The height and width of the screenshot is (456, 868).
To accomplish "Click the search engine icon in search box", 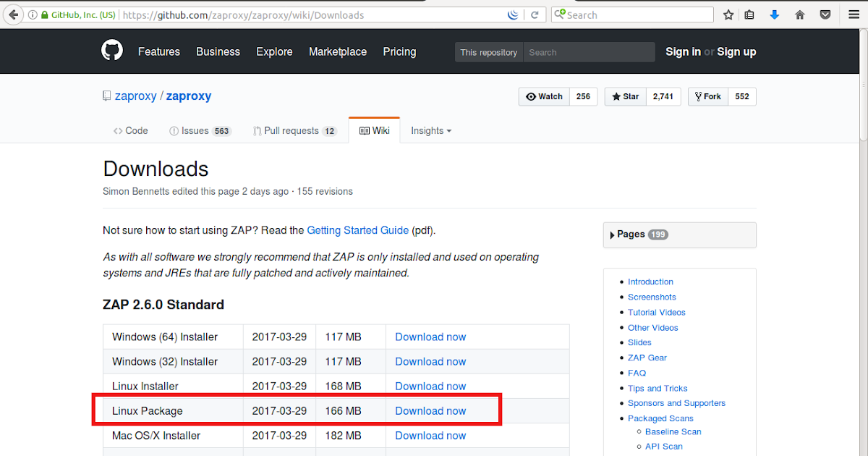I will coord(560,14).
